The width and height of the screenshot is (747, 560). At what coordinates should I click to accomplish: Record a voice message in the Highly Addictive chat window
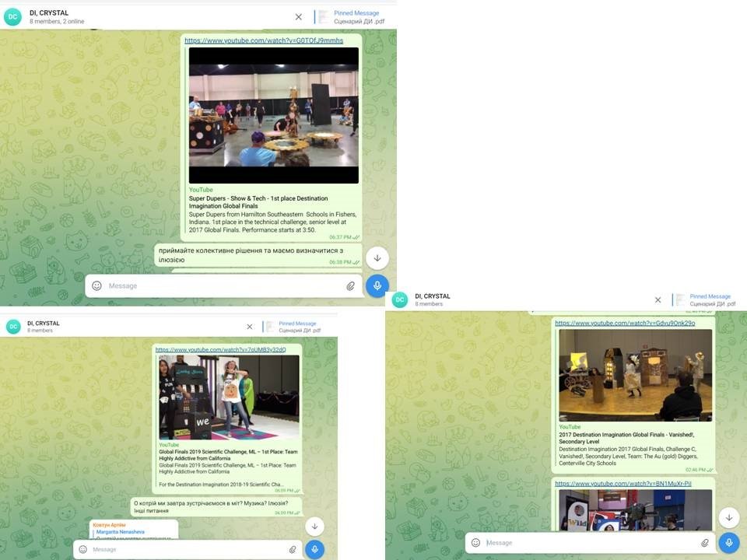[x=314, y=549]
